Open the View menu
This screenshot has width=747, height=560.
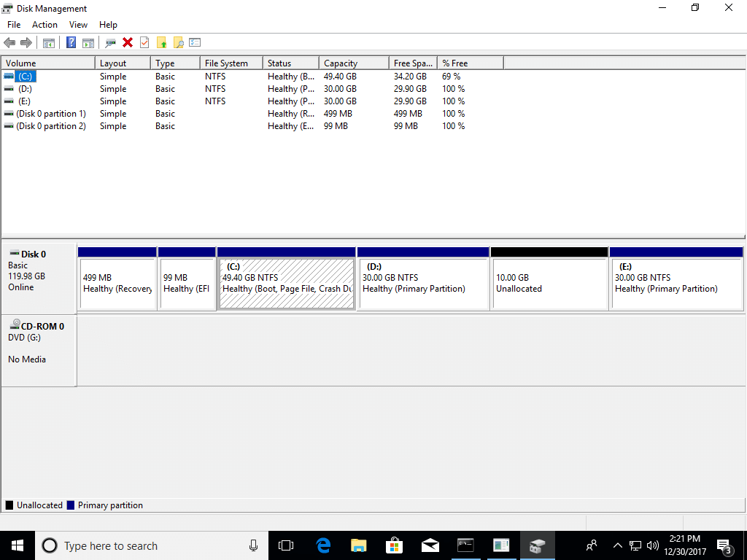pyautogui.click(x=78, y=25)
